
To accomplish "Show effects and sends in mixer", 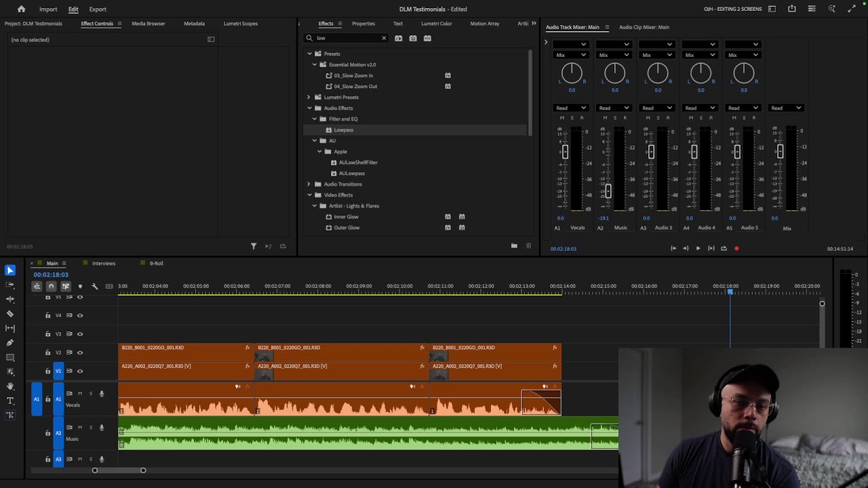I will (x=545, y=42).
